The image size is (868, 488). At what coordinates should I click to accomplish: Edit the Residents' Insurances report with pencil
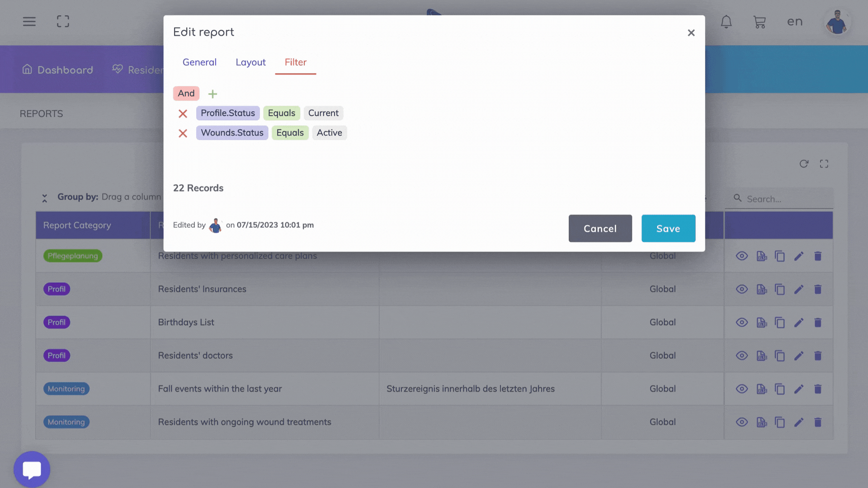799,289
